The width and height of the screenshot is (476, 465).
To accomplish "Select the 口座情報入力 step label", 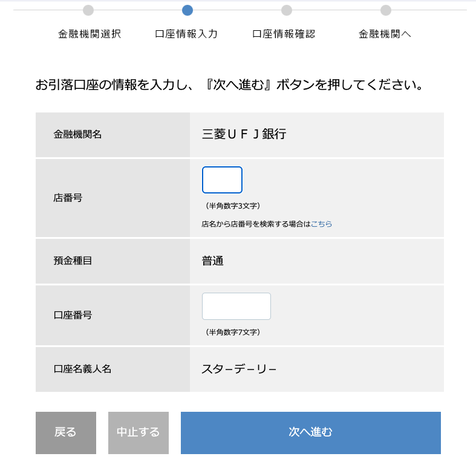I will click(x=186, y=34).
